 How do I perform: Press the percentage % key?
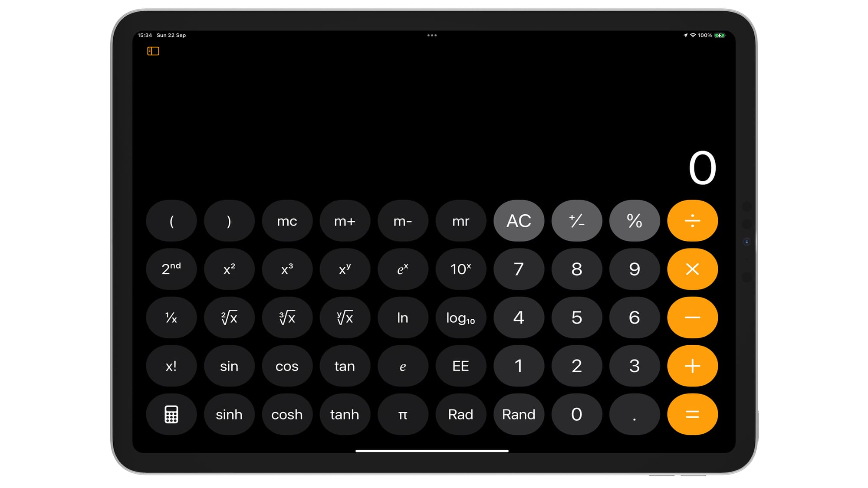[634, 221]
